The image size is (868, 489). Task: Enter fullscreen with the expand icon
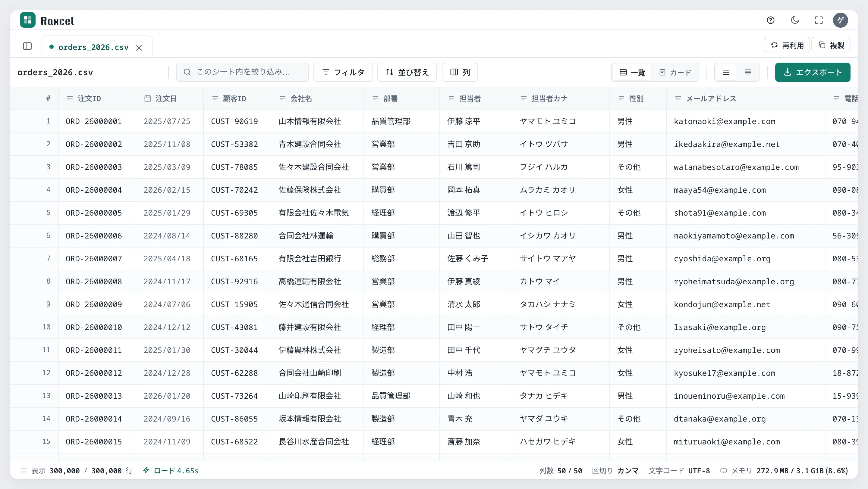819,20
